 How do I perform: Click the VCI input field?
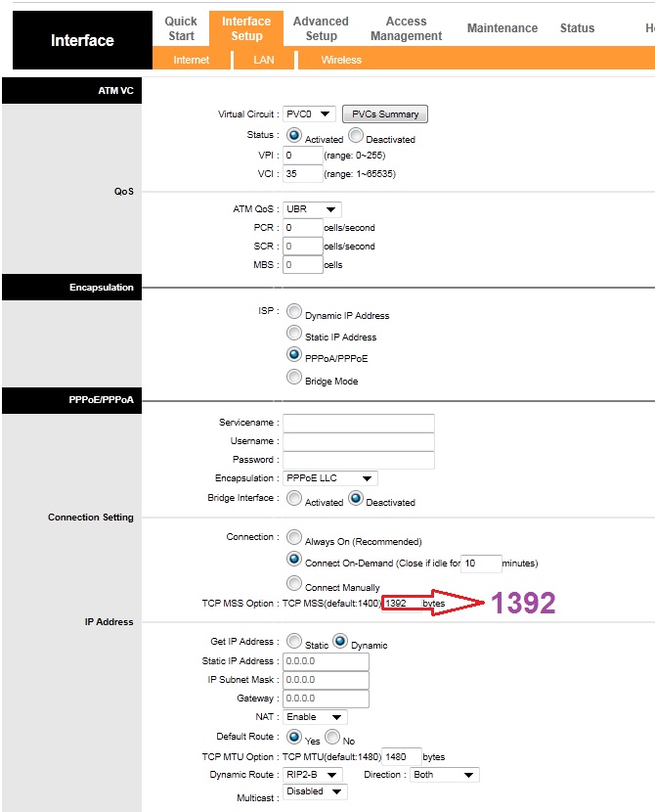point(303,174)
